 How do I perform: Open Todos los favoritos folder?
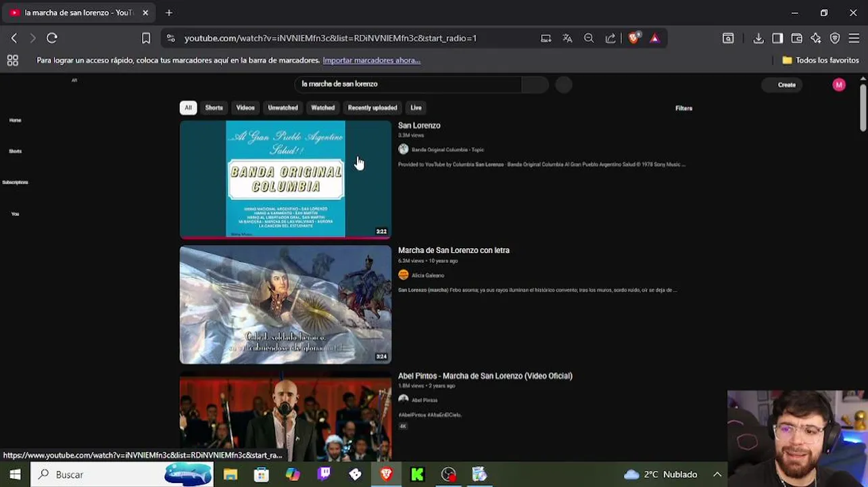820,60
